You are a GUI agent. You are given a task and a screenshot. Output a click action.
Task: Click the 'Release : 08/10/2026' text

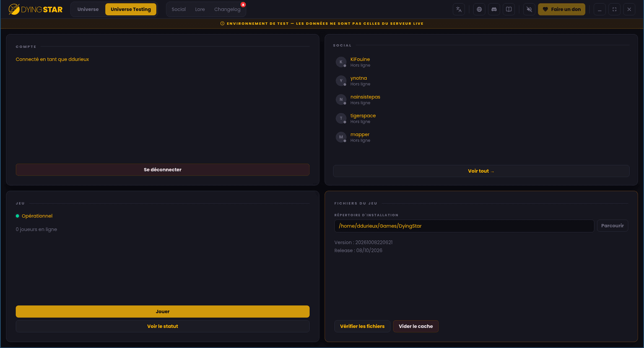[358, 250]
